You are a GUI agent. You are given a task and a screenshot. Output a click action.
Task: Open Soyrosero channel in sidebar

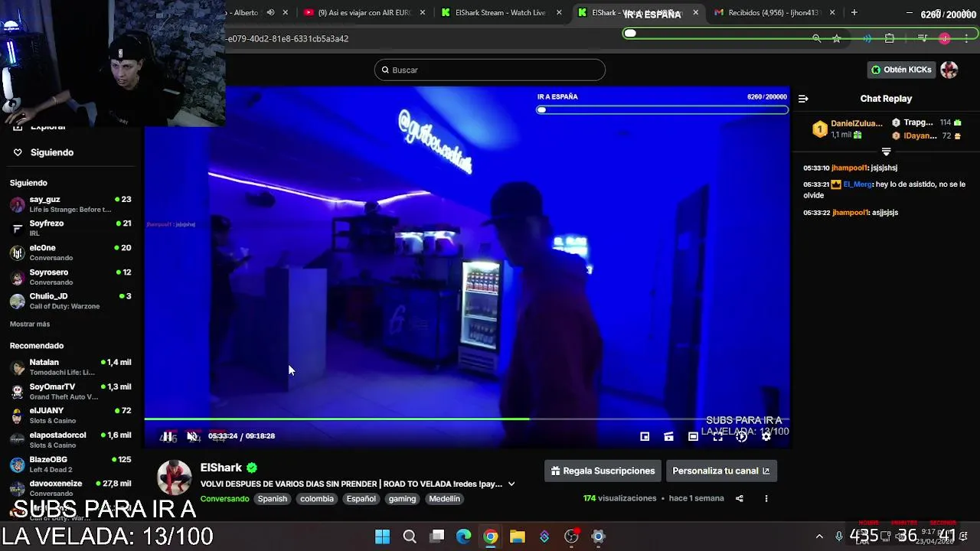70,277
